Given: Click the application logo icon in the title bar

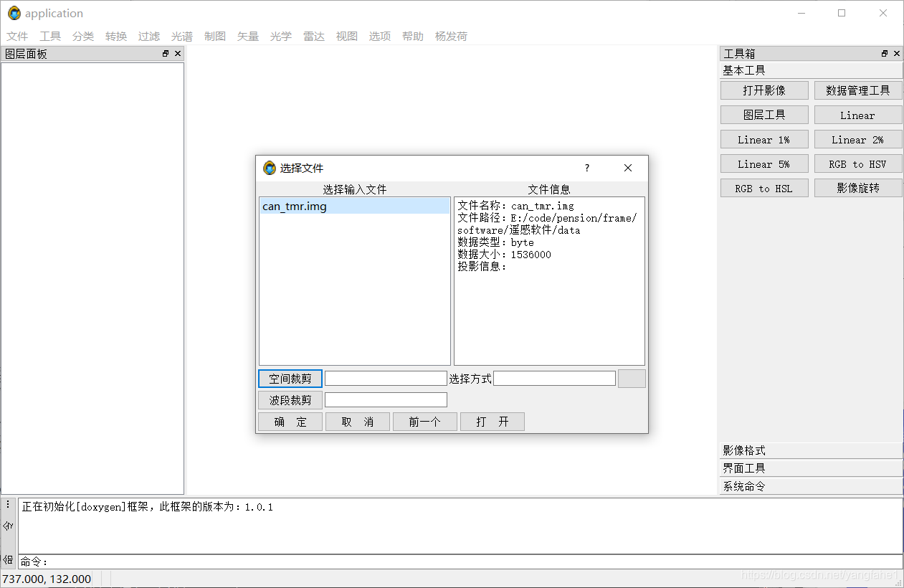Looking at the screenshot, I should [x=14, y=13].
